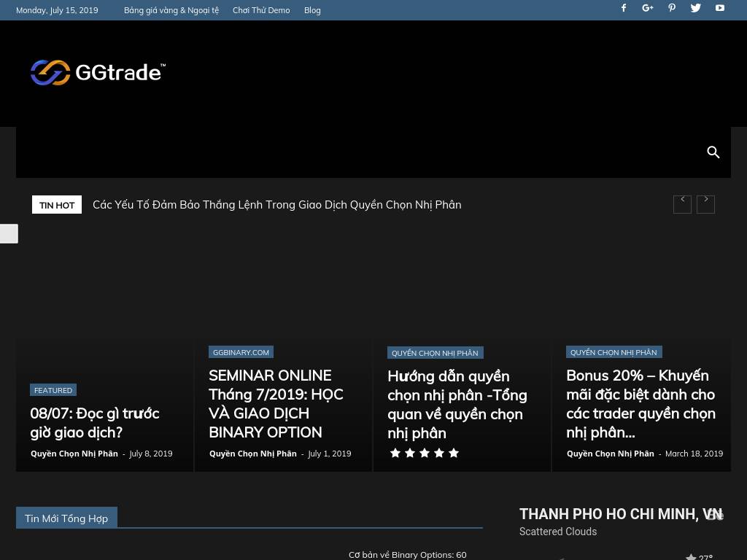Open the Google Plus social icon
Viewport: 747px width, 560px height.
pyautogui.click(x=647, y=8)
